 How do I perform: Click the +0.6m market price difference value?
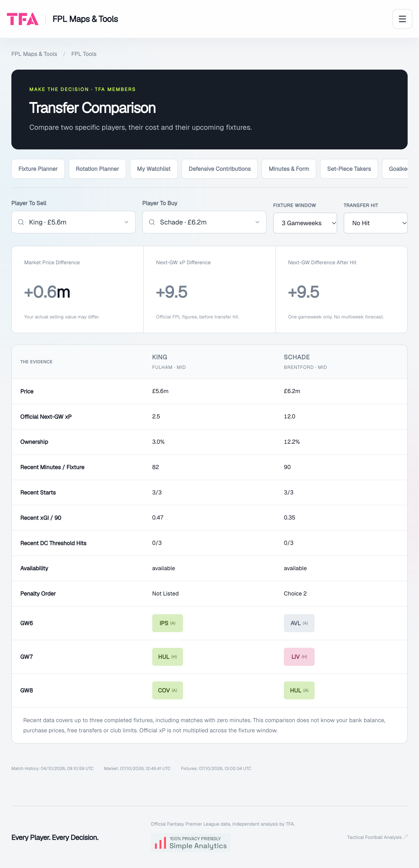point(47,292)
